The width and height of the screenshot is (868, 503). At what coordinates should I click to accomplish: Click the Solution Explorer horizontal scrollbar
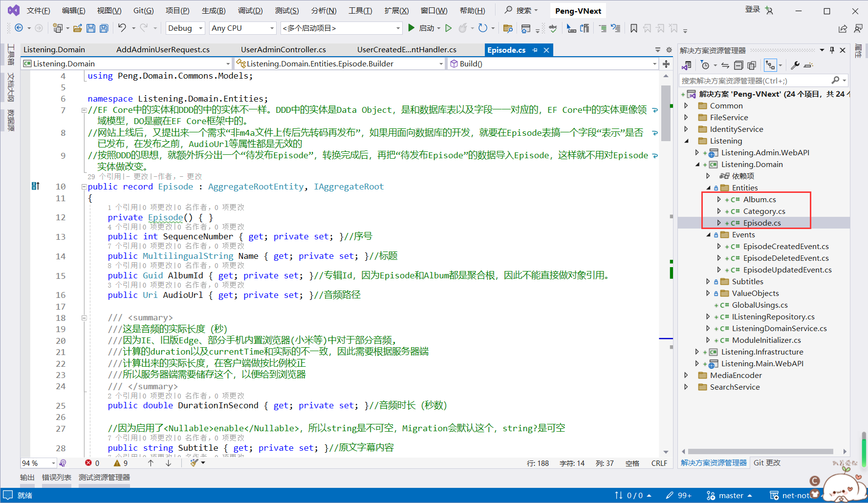[760, 451]
